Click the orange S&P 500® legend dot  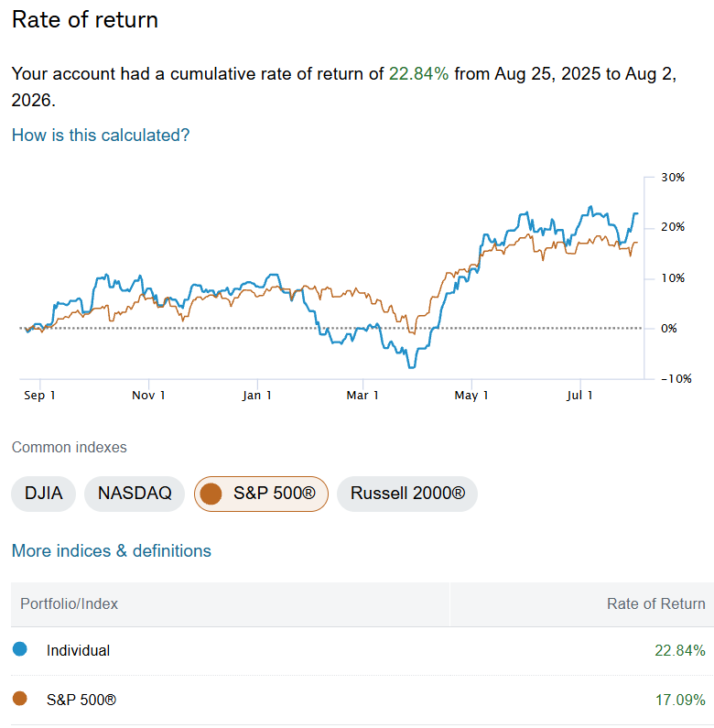click(20, 699)
